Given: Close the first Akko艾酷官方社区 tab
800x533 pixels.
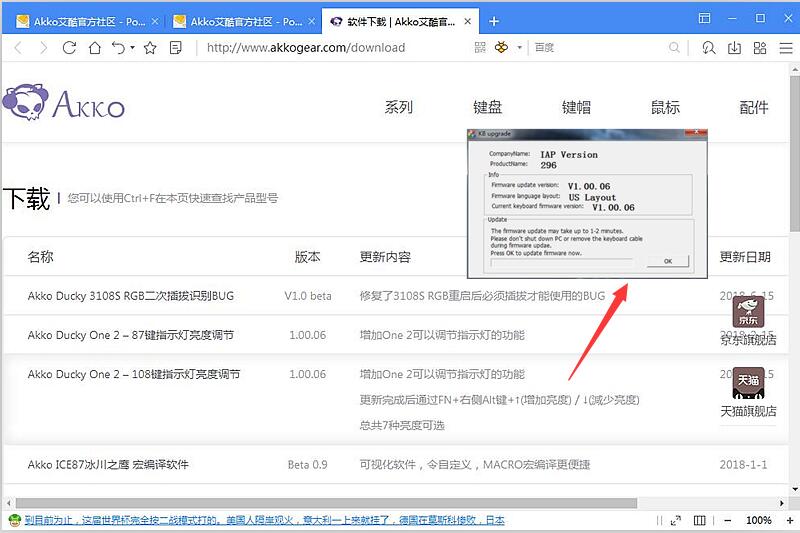Looking at the screenshot, I should tap(155, 21).
